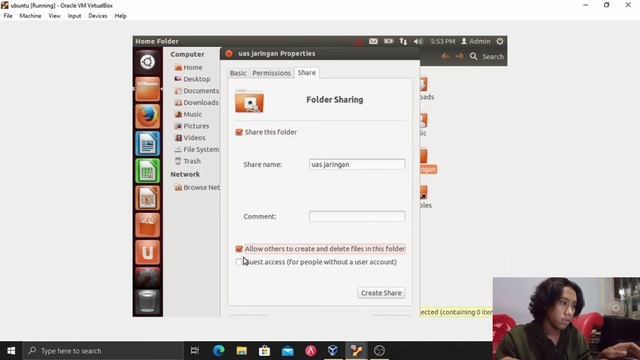Viewport: 640px width, 360px height.
Task: Open LibreOffice Impress from the launcher
Action: tap(147, 198)
